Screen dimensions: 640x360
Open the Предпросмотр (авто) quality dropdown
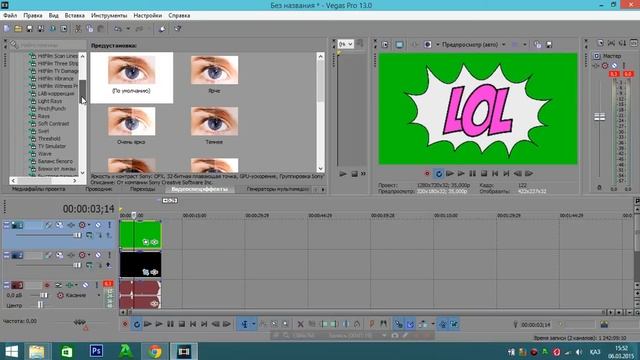point(504,44)
